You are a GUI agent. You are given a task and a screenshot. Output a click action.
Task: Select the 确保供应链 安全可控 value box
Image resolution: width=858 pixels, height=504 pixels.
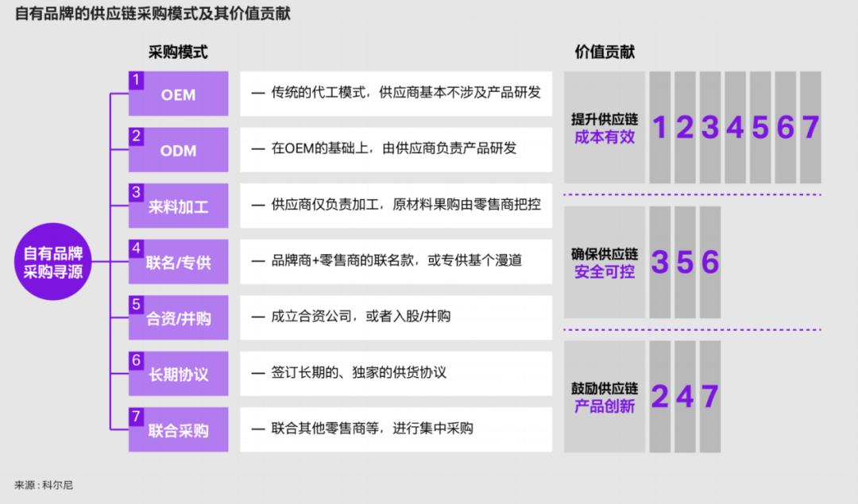point(605,263)
